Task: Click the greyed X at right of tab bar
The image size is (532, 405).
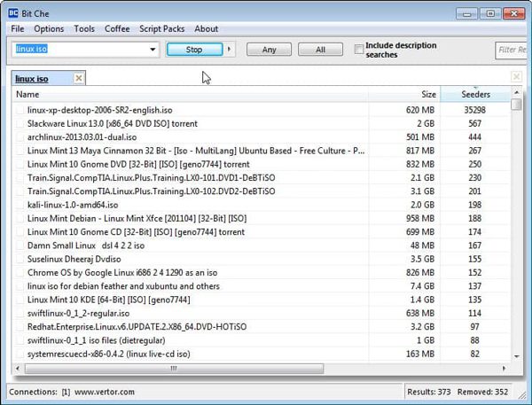Action: (x=516, y=78)
